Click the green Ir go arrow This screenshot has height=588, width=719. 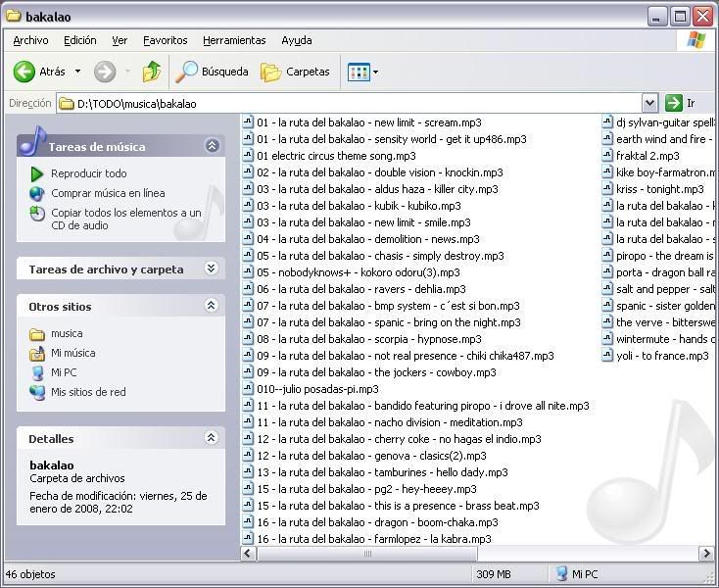point(674,103)
